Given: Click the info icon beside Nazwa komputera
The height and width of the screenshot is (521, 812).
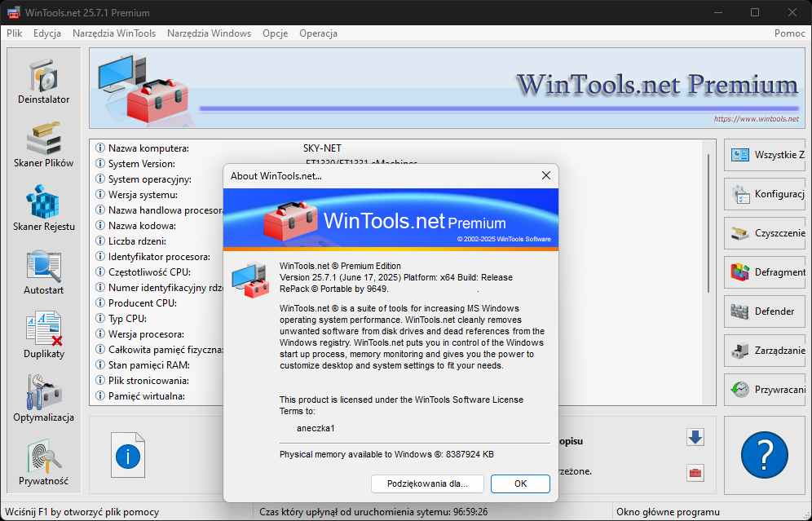Looking at the screenshot, I should [100, 148].
